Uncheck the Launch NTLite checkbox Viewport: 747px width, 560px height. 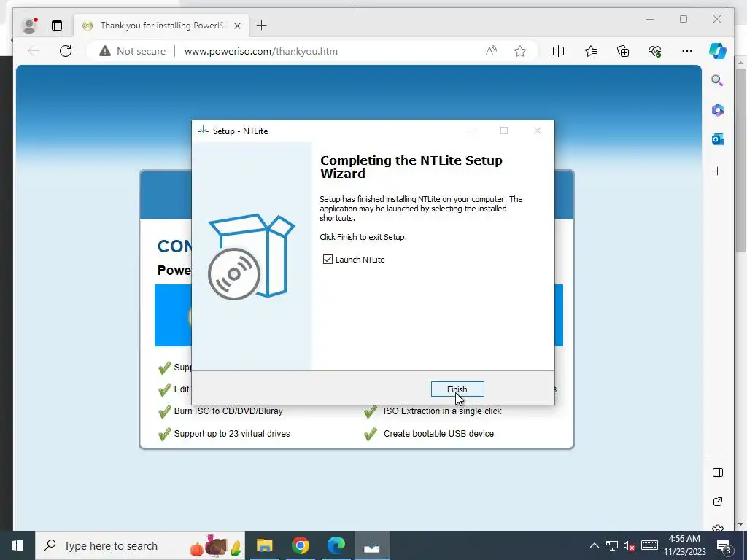(328, 259)
